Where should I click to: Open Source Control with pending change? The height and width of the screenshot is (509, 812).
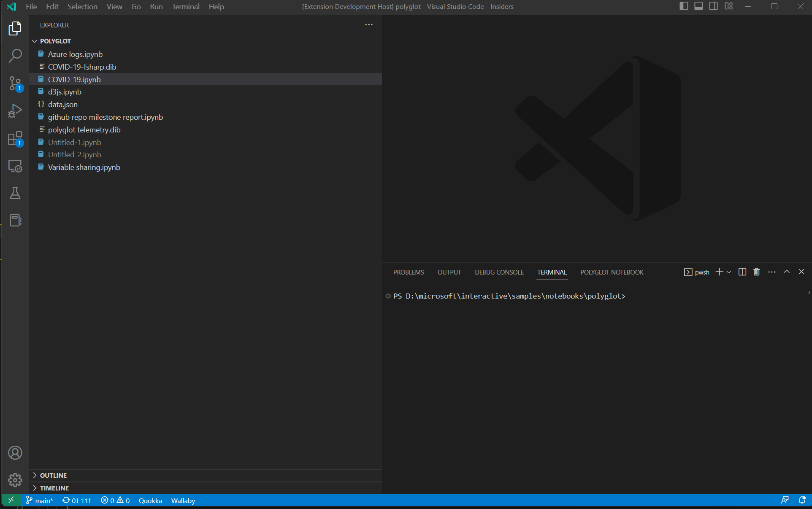tap(15, 83)
